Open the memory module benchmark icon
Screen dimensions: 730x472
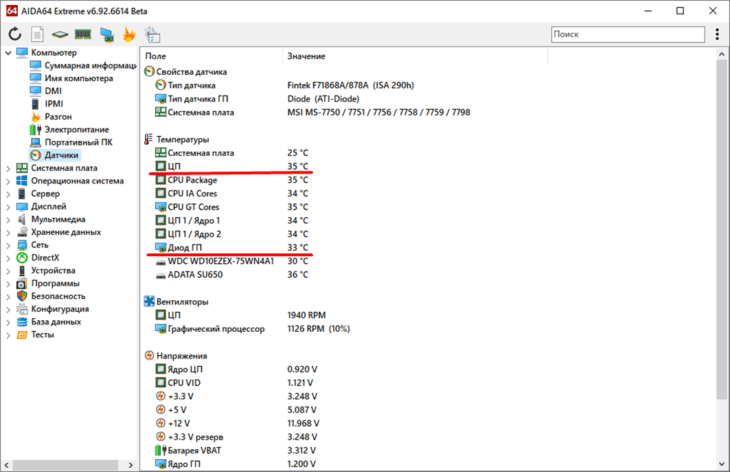pyautogui.click(x=83, y=34)
